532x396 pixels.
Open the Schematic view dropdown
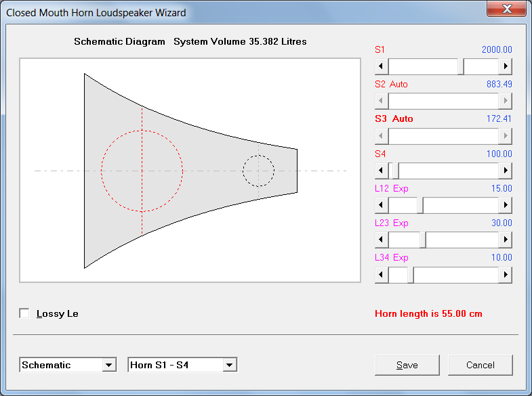(x=108, y=365)
